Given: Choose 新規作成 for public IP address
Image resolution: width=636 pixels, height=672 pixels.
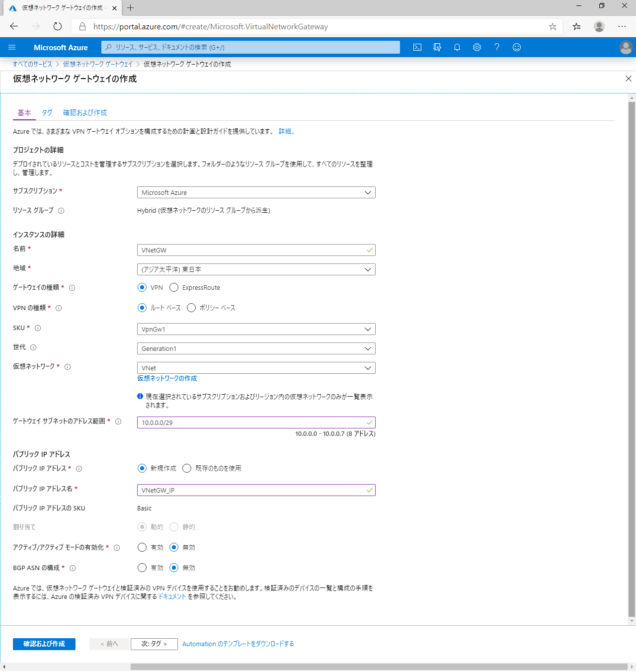Looking at the screenshot, I should pyautogui.click(x=142, y=468).
